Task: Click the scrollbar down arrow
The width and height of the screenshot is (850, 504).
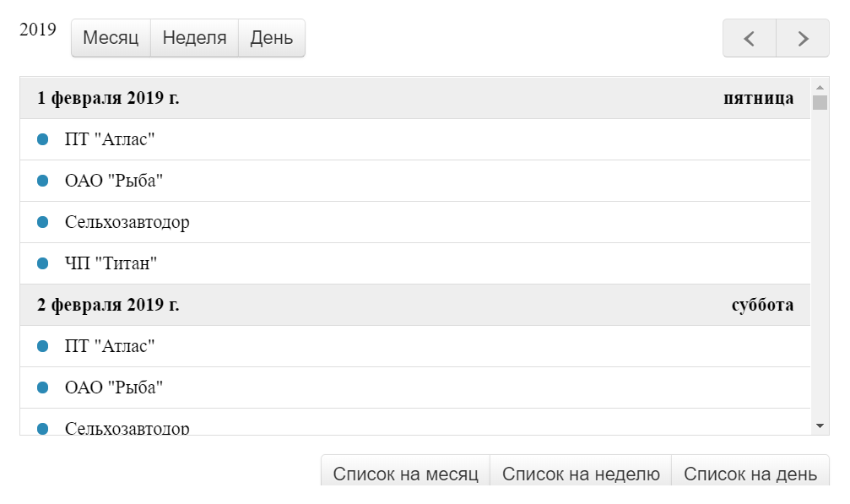Action: coord(820,426)
